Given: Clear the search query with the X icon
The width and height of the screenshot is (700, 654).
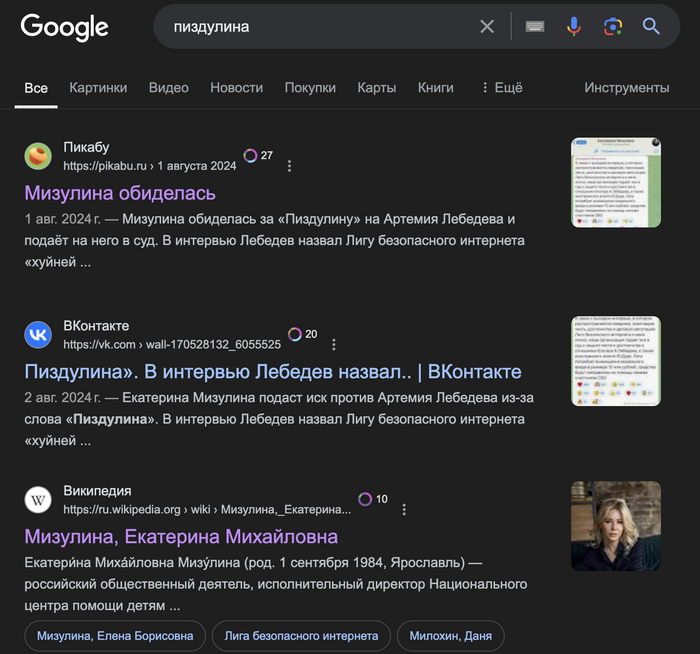Looking at the screenshot, I should [x=487, y=27].
